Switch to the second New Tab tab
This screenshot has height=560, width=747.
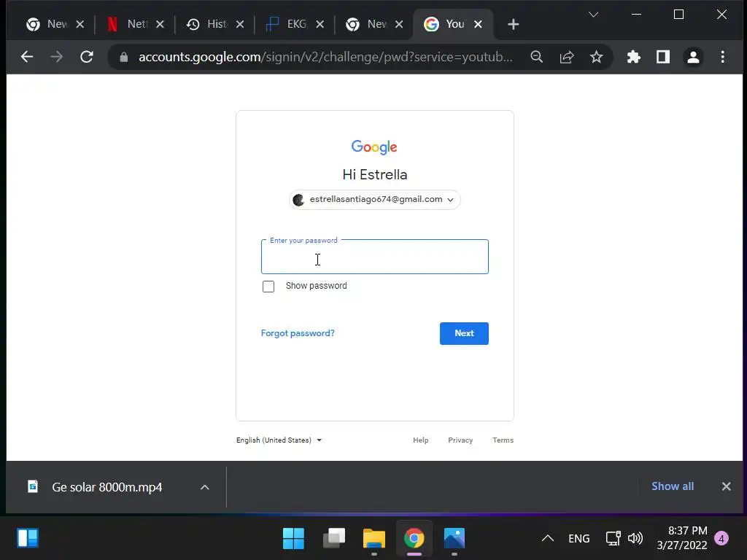(368, 24)
